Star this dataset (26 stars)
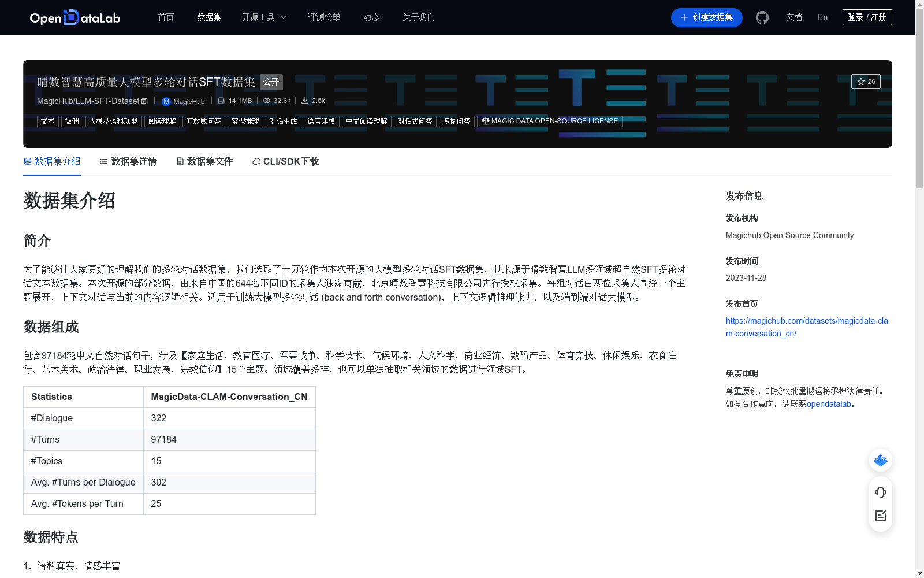Screen dimensions: 924x578 click(x=866, y=81)
